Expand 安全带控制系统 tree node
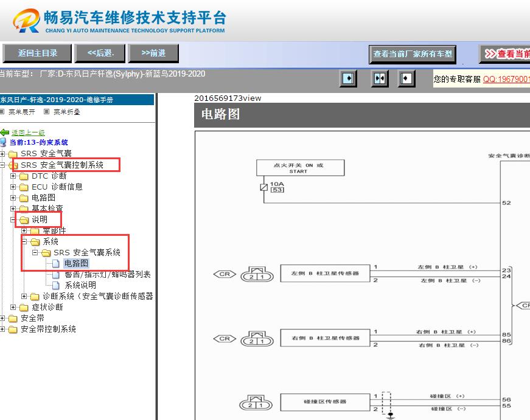Viewport: 530px width, 420px height. pos(2,329)
